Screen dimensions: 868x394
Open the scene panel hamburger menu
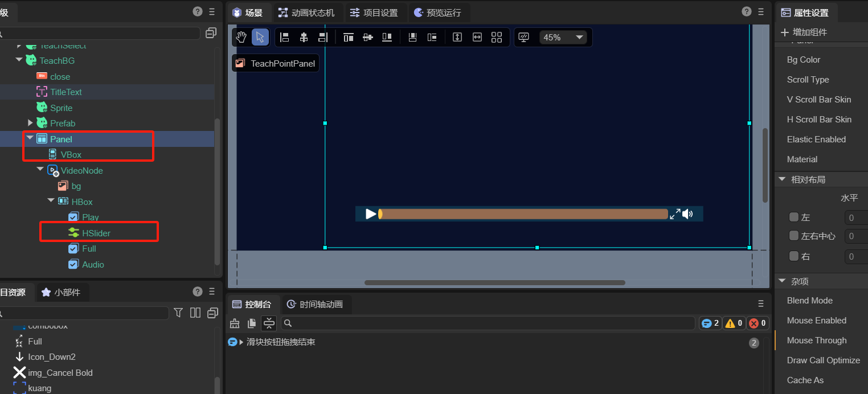point(761,11)
